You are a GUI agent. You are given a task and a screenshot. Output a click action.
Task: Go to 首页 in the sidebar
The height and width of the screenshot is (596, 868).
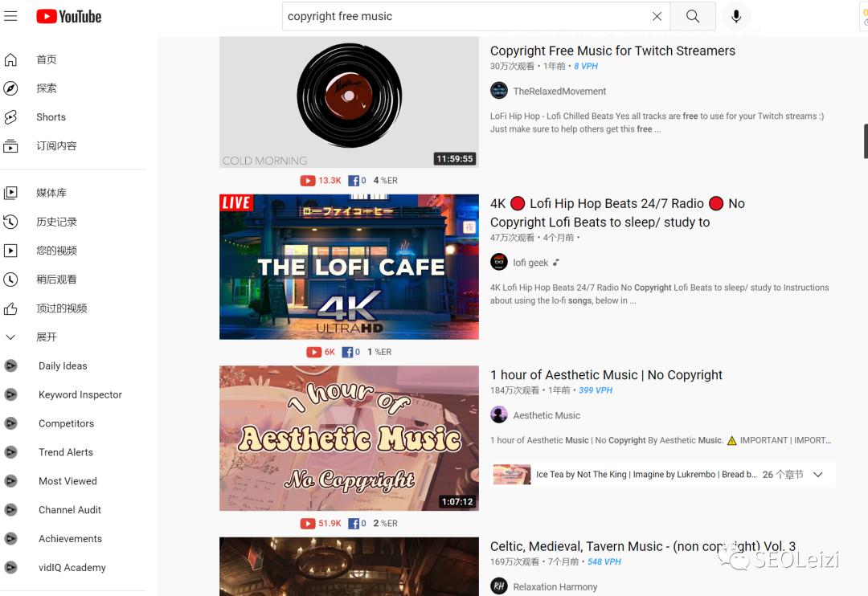click(x=46, y=59)
